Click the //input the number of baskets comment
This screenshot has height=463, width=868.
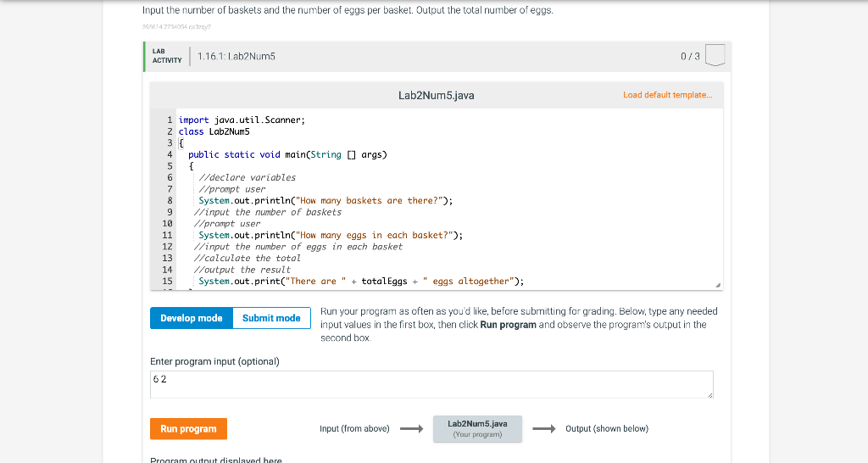[x=267, y=212]
